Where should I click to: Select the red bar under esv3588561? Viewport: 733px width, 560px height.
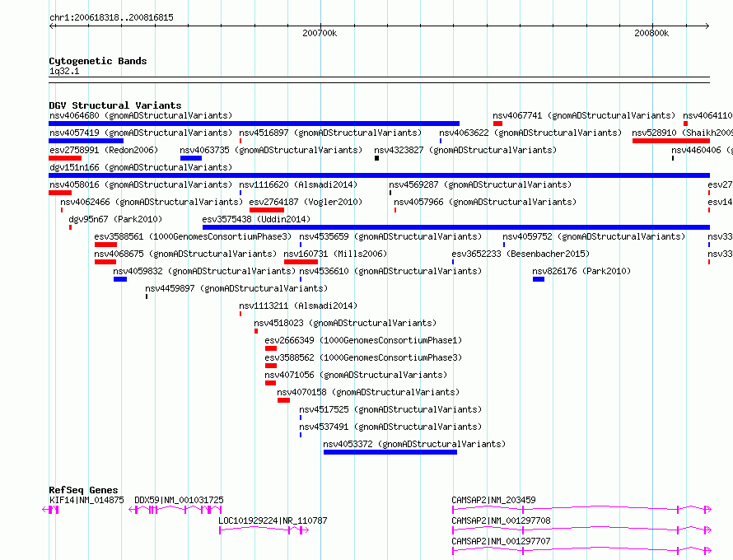click(x=105, y=245)
